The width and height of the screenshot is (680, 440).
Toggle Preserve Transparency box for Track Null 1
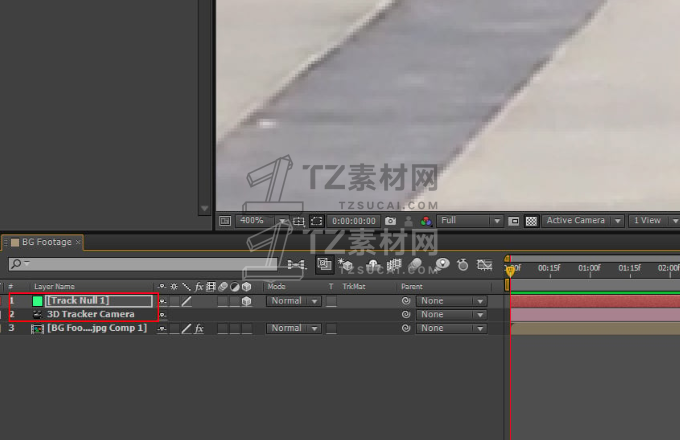(x=331, y=301)
